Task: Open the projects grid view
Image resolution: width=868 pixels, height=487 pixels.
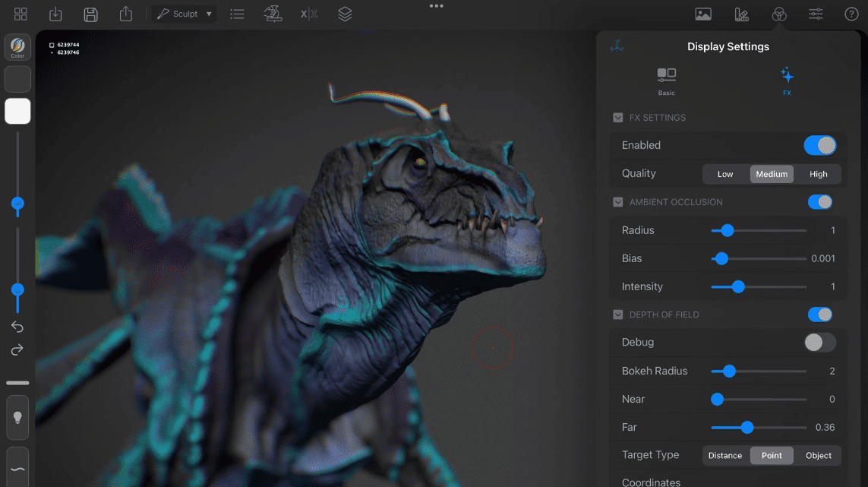Action: point(21,14)
